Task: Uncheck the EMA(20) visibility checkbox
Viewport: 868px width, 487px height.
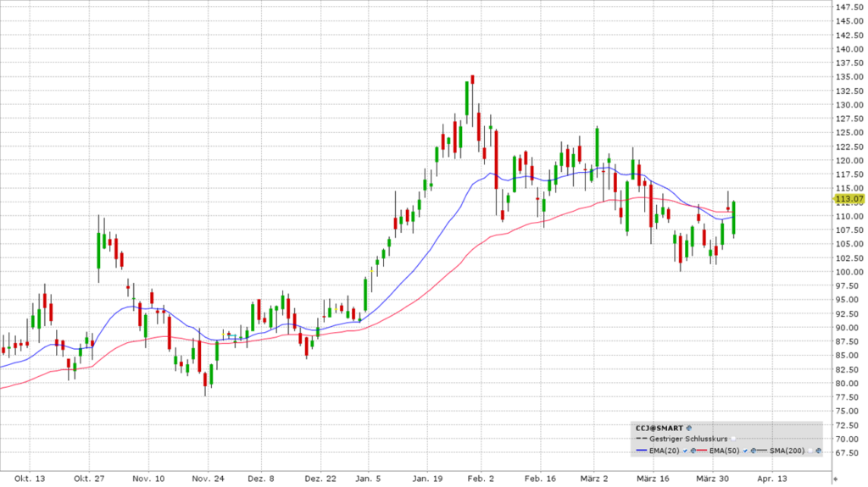Action: (685, 451)
